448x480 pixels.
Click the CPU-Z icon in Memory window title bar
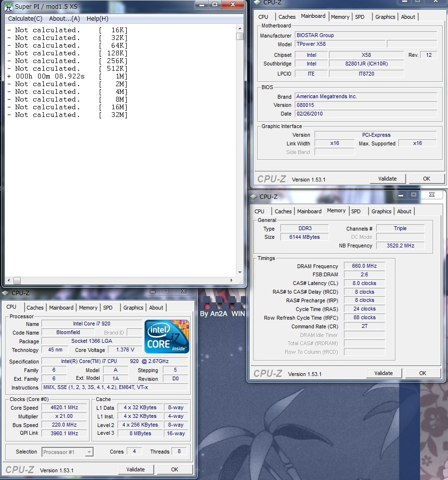[x=253, y=196]
